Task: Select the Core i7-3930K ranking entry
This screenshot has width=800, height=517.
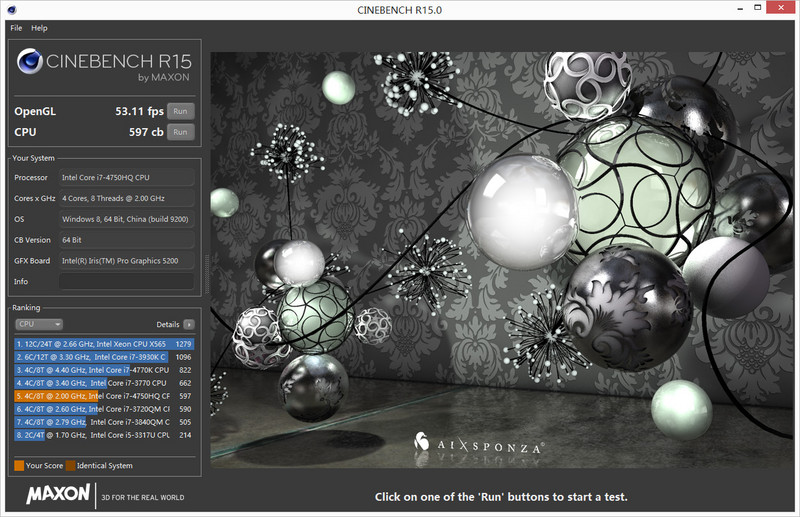Action: pyautogui.click(x=105, y=357)
